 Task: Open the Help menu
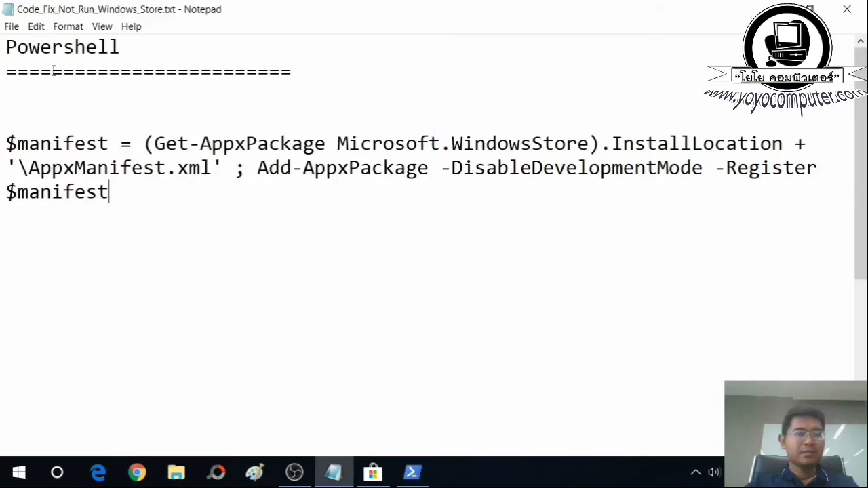point(131,26)
